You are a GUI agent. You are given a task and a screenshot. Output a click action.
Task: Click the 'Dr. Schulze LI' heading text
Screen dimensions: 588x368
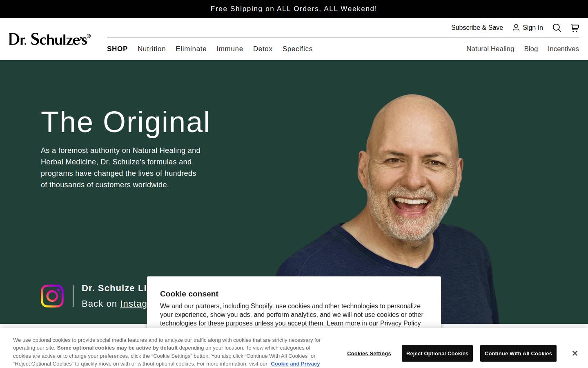[x=114, y=288]
